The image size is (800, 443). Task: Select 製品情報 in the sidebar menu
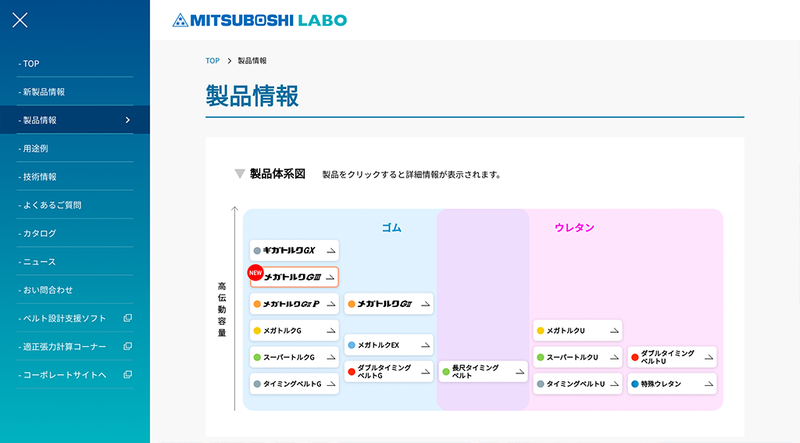[x=75, y=120]
